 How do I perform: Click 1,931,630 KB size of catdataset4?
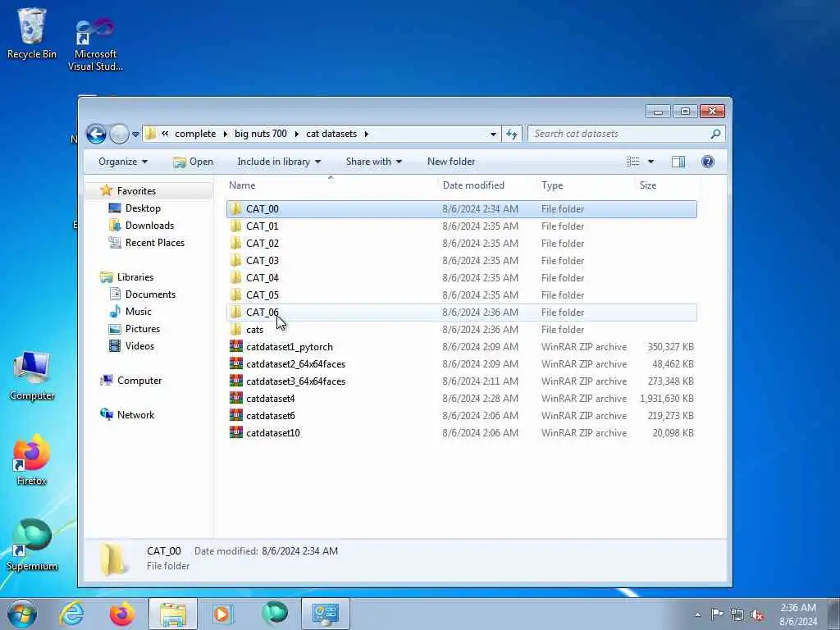(x=666, y=398)
